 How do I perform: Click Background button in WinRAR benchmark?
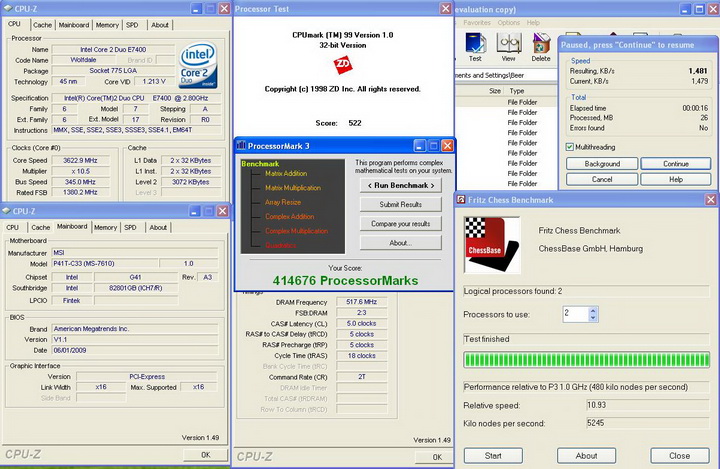click(x=602, y=164)
